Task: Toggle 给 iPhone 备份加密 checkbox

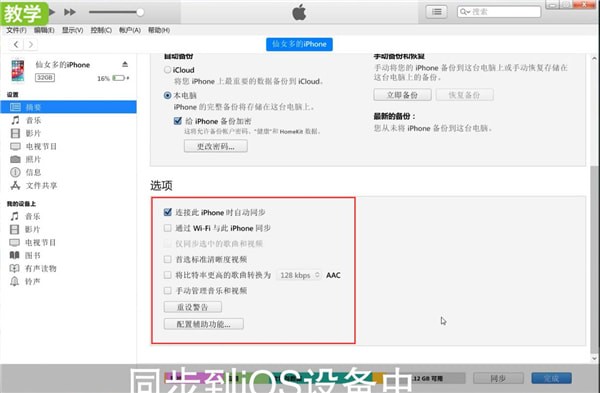Action: coord(178,121)
